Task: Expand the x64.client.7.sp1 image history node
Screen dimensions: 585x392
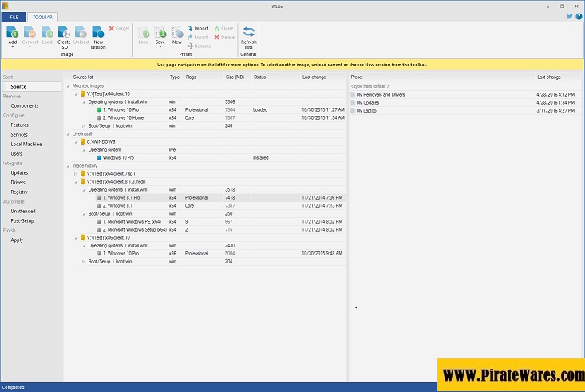Action: tap(75, 173)
